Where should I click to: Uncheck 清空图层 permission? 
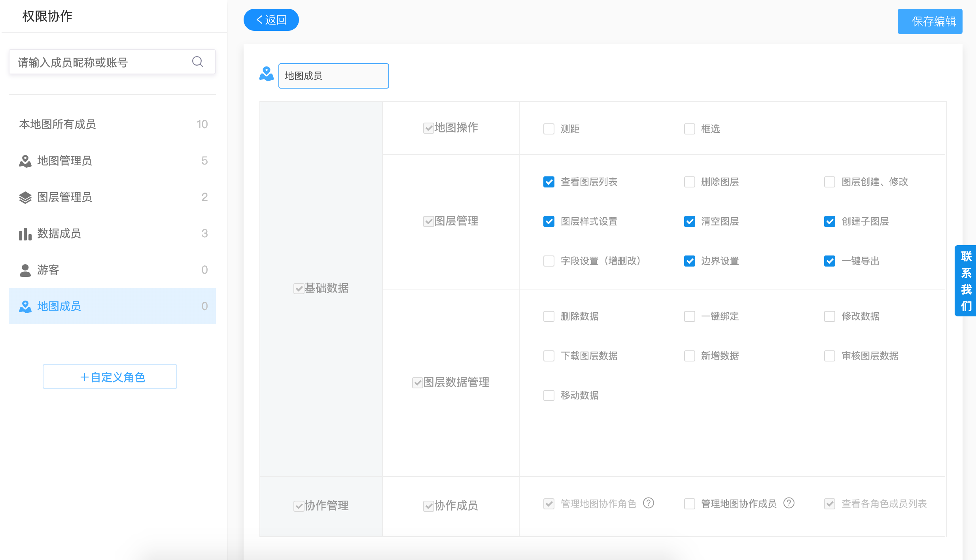(690, 221)
